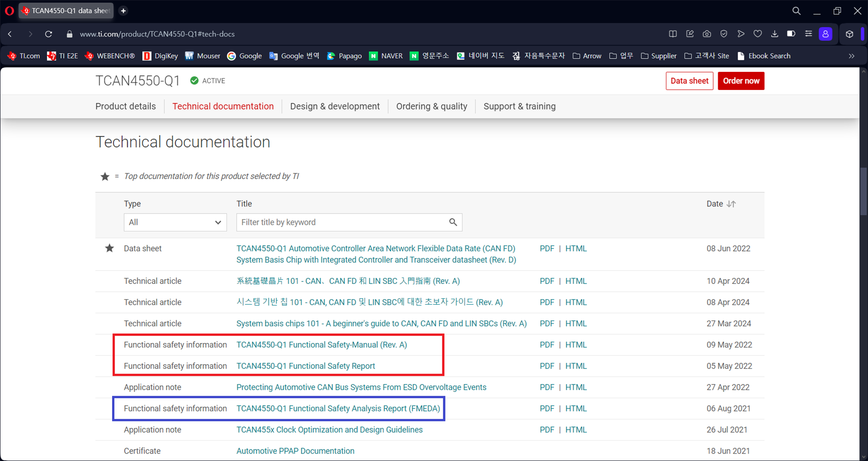Open the TCAN4550-Q1 Functional Safety Report link
Viewport: 868px width, 461px height.
306,366
